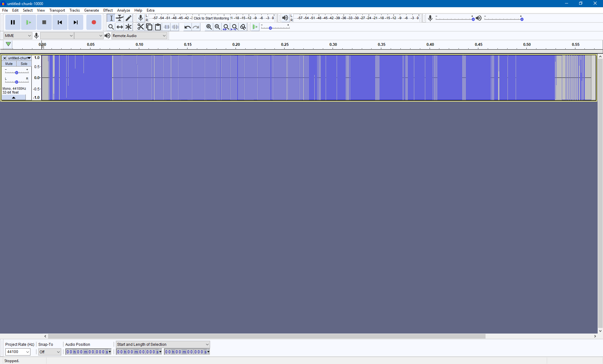Screen dimensions: 603x364
Task: Select the Draw pencil tool
Action: coord(128,18)
